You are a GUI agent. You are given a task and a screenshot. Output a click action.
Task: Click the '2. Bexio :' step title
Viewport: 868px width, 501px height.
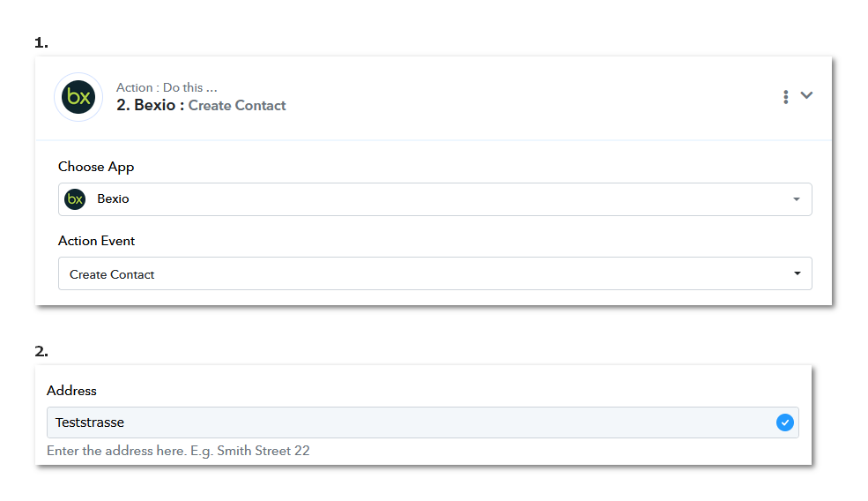point(150,105)
